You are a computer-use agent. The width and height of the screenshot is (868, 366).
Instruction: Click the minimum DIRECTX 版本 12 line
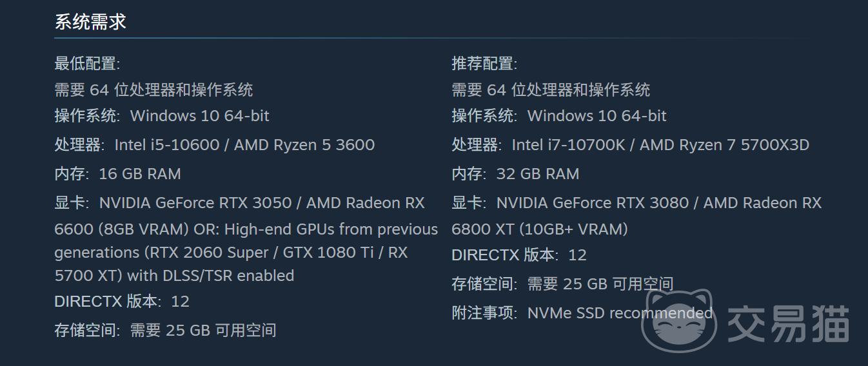(122, 302)
